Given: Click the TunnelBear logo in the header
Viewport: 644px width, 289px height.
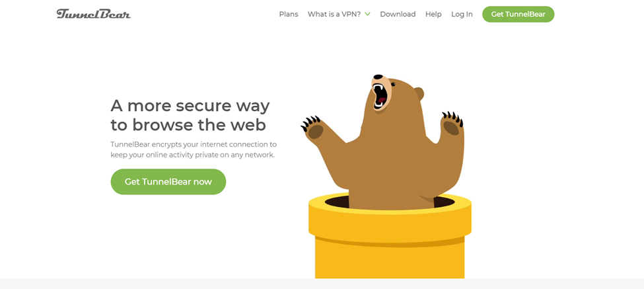Looking at the screenshot, I should tap(94, 14).
